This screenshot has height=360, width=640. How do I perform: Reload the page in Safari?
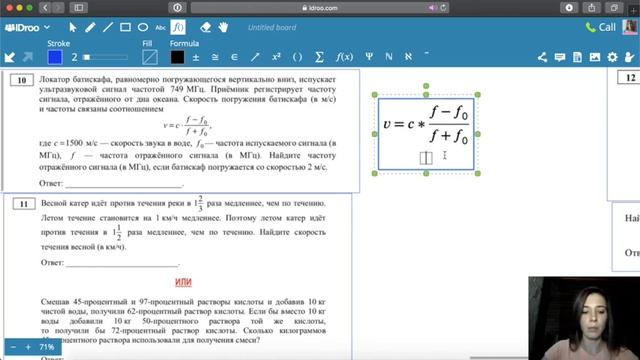443,8
